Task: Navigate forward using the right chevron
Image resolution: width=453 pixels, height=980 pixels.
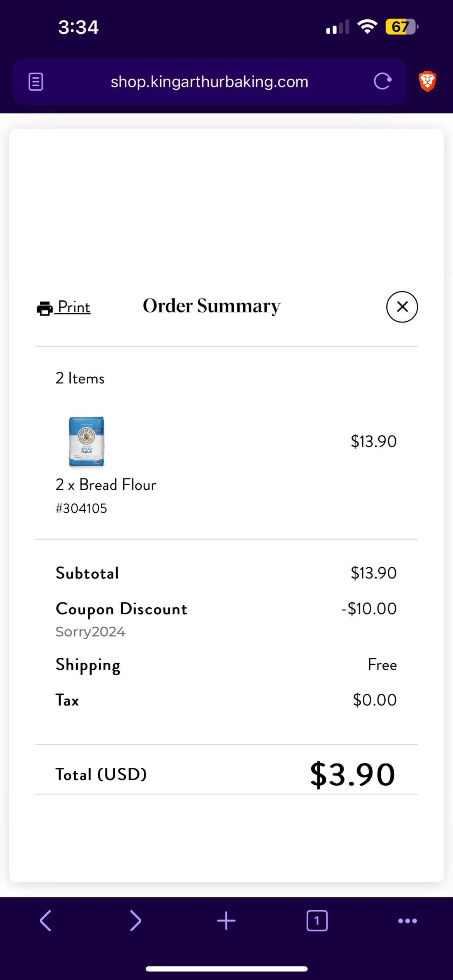Action: click(136, 920)
